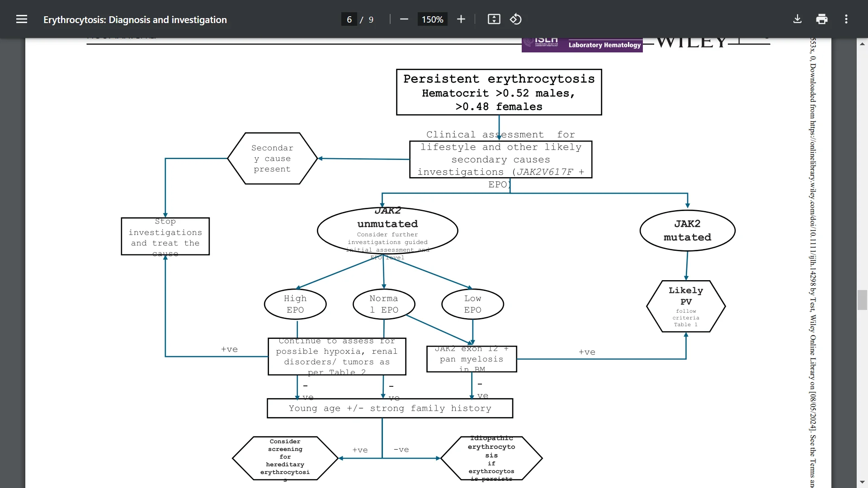Click 'Consider screening for hereditary erythrocytosis' hexagon
Image resolution: width=868 pixels, height=488 pixels.
pyautogui.click(x=285, y=458)
